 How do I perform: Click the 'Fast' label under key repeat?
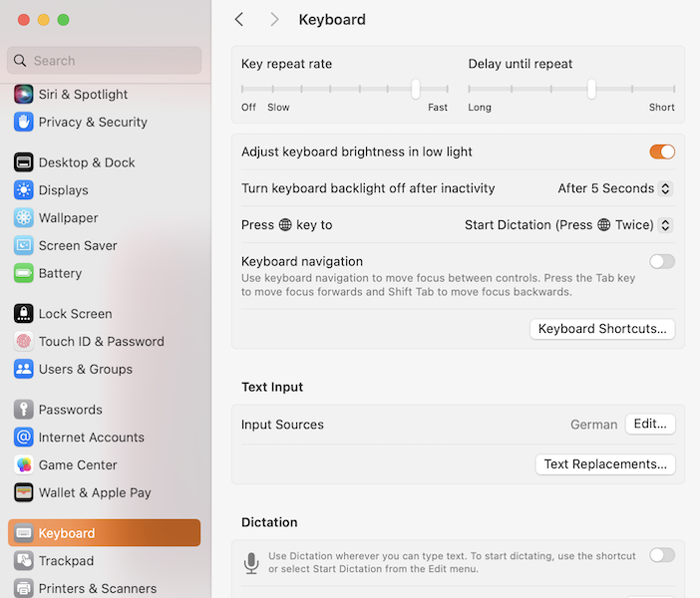(438, 108)
